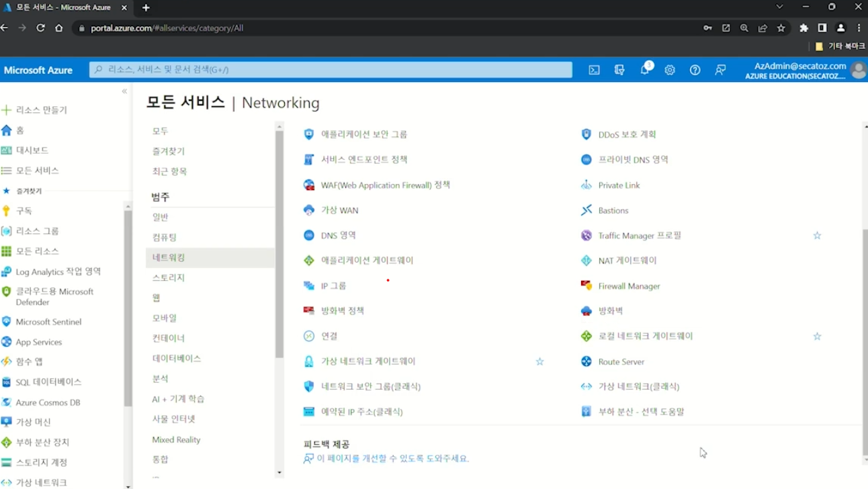
Task: Collapse the left portal sidebar
Action: pos(124,91)
